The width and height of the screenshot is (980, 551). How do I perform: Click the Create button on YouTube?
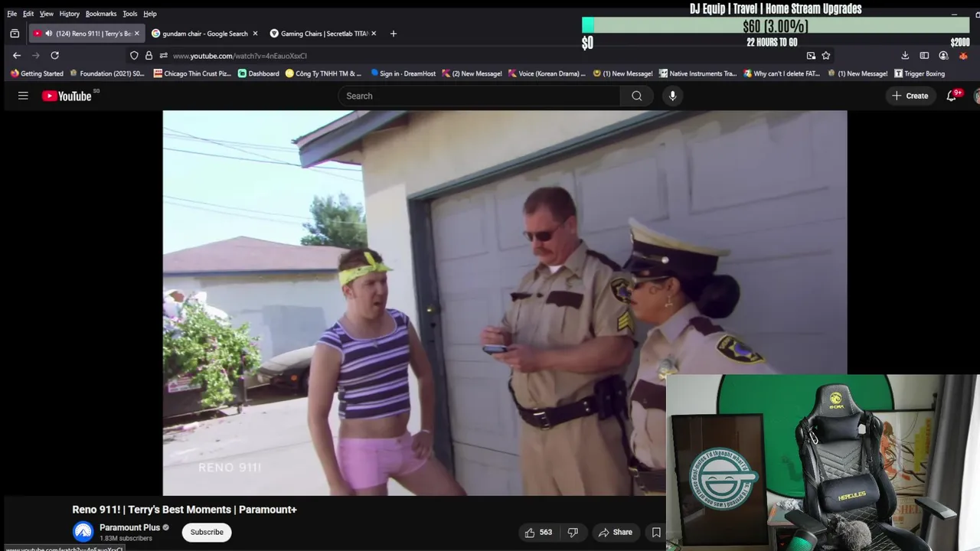(910, 96)
